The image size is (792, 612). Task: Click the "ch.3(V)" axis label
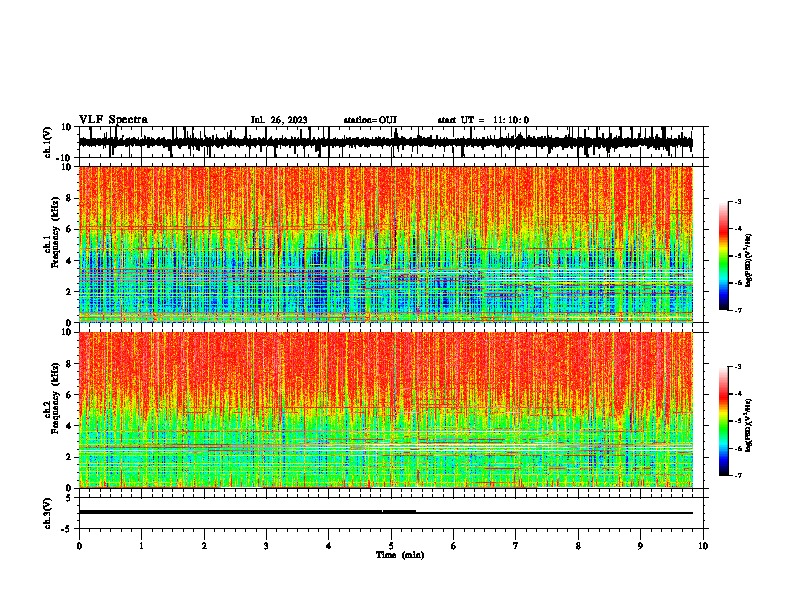[48, 513]
